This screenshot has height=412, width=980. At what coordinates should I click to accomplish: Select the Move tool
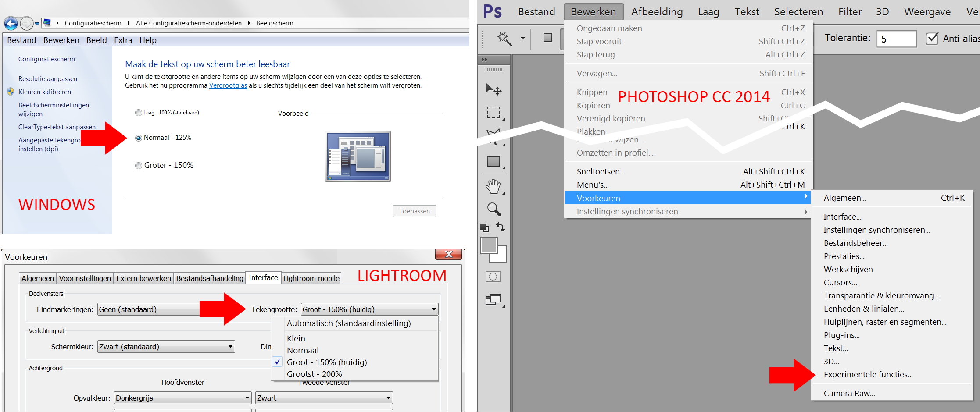point(494,90)
